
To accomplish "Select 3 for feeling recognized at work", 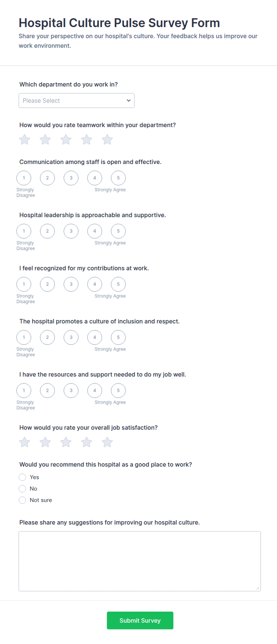I will pyautogui.click(x=71, y=284).
